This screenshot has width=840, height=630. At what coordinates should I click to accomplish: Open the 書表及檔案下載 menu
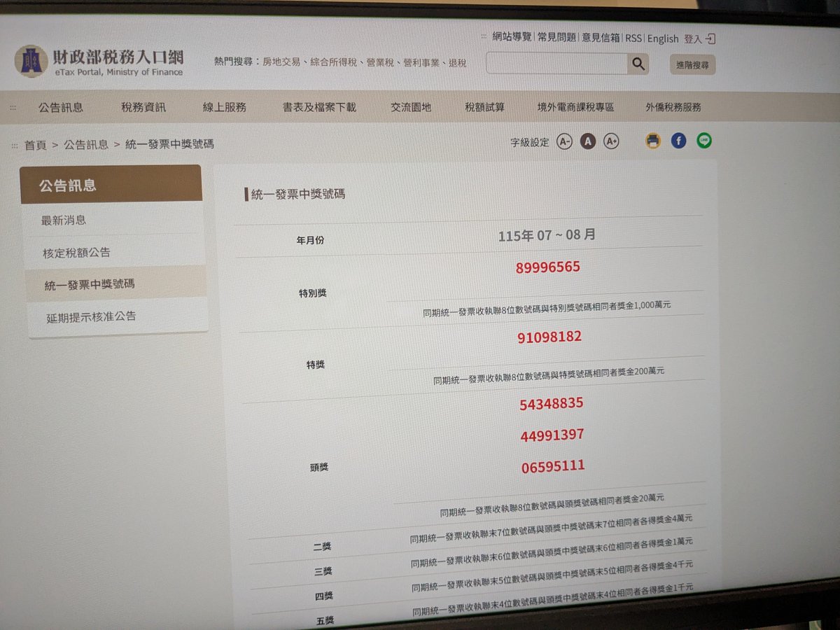coord(319,107)
